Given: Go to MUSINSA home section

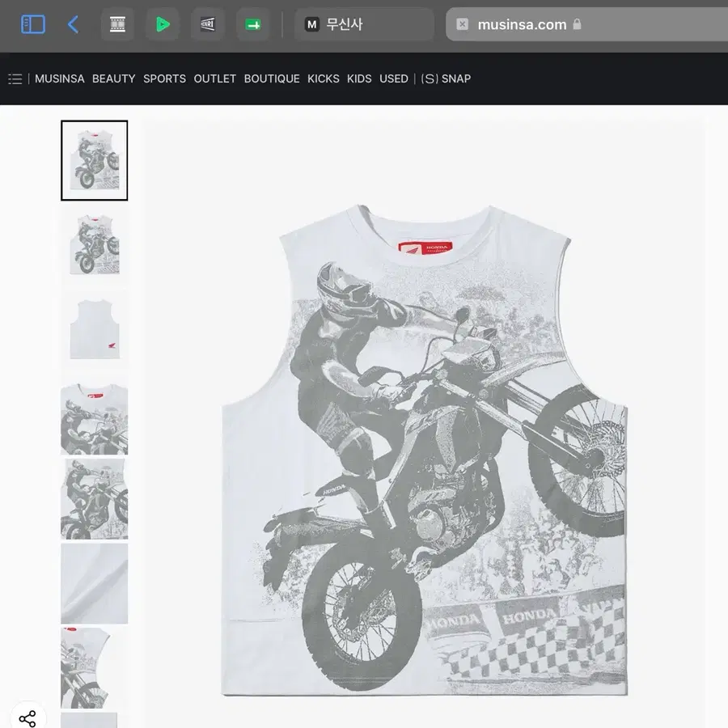Looking at the screenshot, I should point(59,79).
